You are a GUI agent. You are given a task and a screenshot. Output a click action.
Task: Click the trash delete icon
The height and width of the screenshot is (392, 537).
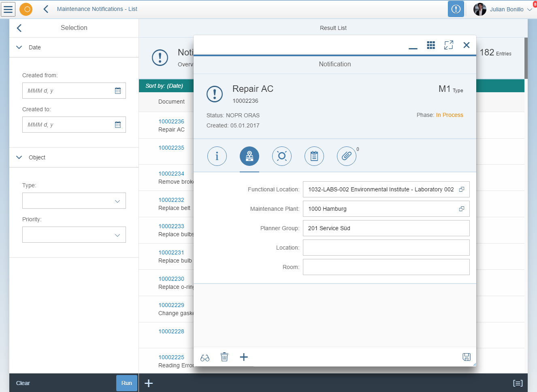tap(224, 357)
